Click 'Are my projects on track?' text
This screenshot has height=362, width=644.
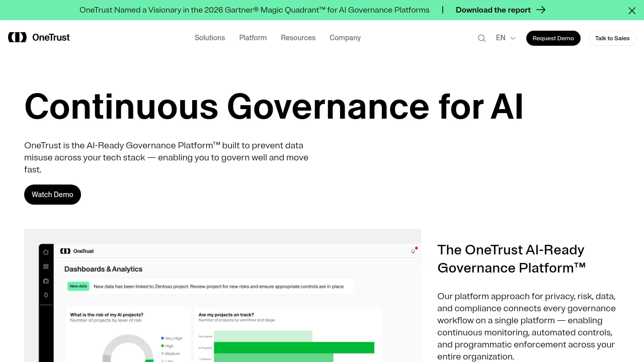click(x=226, y=315)
